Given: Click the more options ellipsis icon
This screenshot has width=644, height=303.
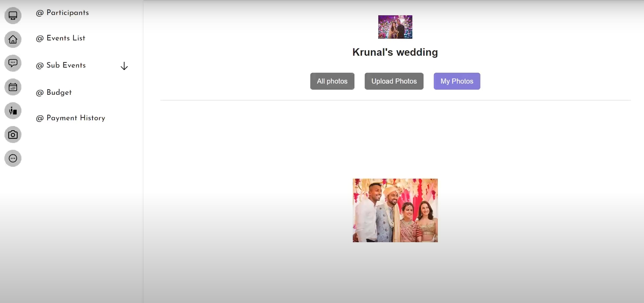Looking at the screenshot, I should click(13, 158).
